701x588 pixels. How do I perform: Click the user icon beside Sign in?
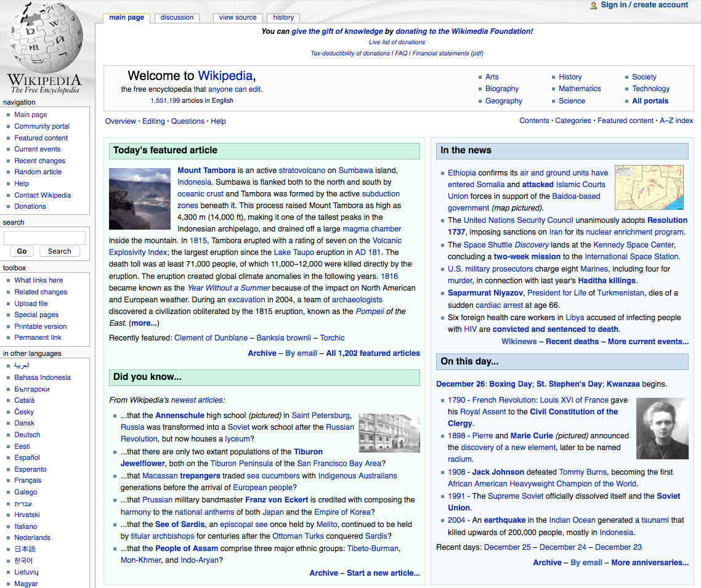coord(593,6)
